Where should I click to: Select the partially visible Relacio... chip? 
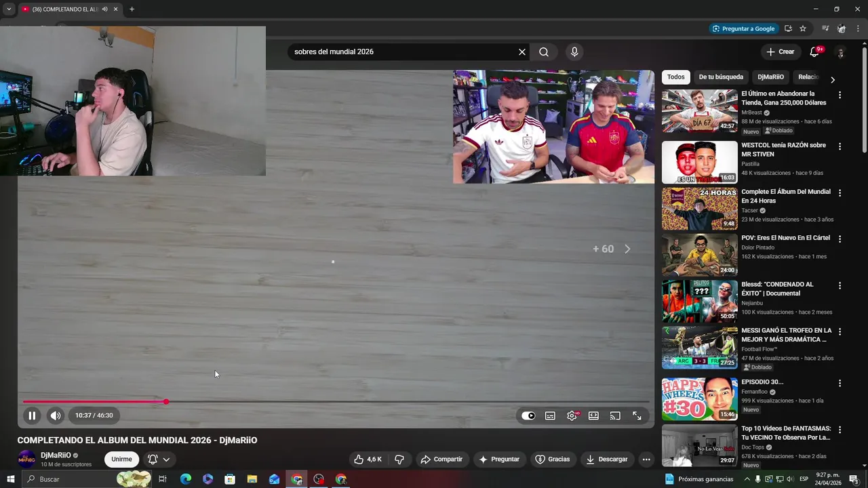tap(808, 77)
